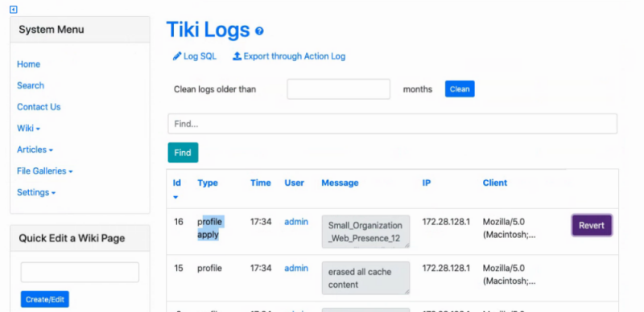
Task: Click the export upload icon
Action: pyautogui.click(x=237, y=56)
